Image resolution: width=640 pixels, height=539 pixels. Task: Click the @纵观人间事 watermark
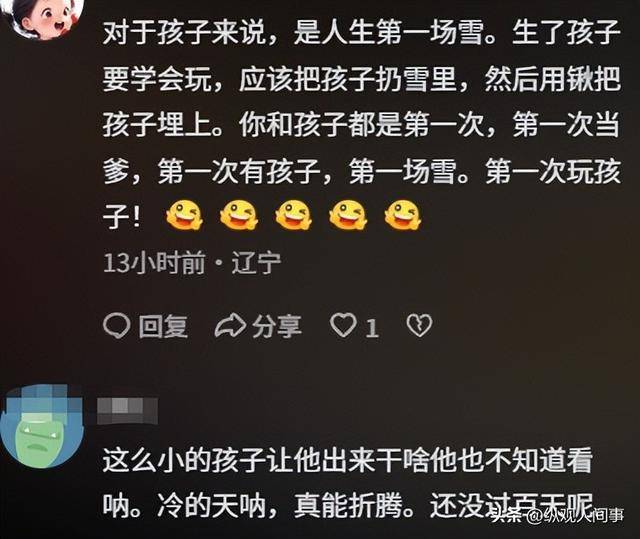[x=576, y=515]
